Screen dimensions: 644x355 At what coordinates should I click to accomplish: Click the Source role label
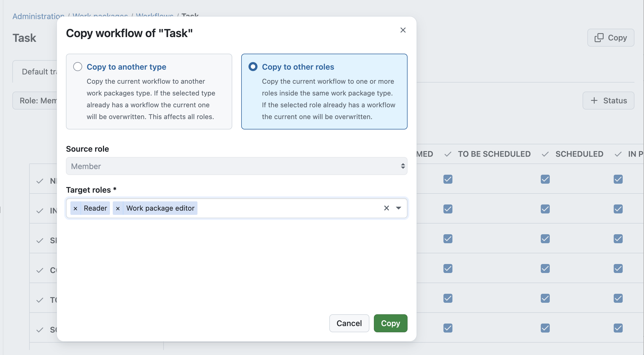tap(88, 149)
